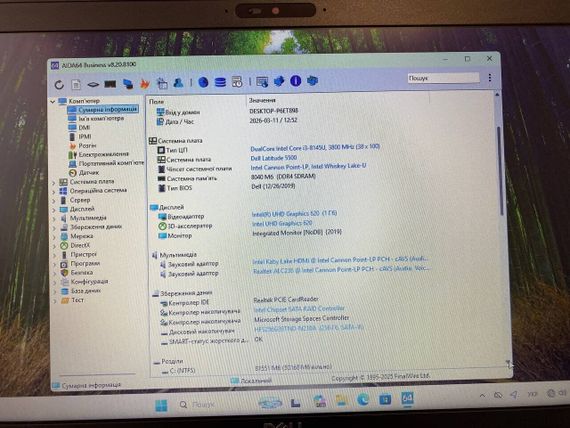The width and height of the screenshot is (570, 428).
Task: Click the Refresh arrow in AIDA64 toolbar
Action: pyautogui.click(x=59, y=85)
